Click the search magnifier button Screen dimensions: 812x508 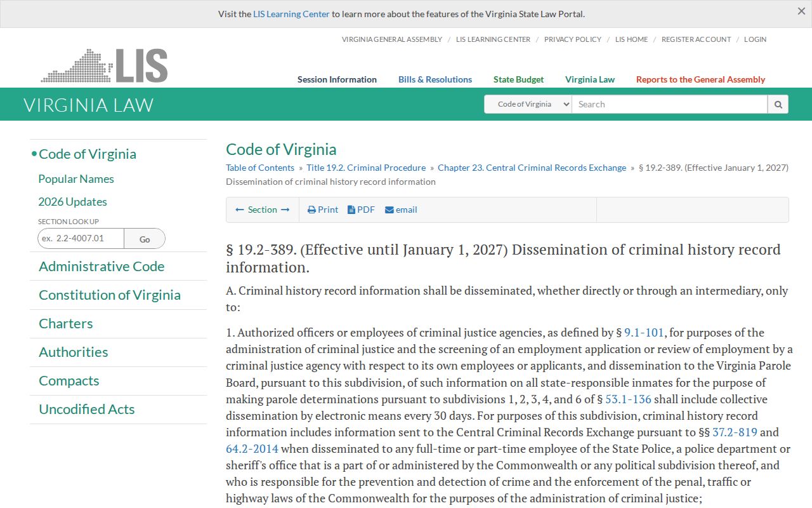coord(778,104)
